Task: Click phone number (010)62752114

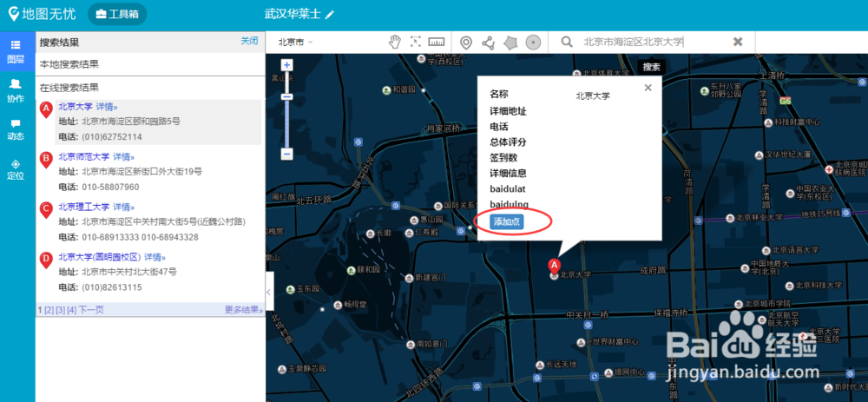Action: (112, 137)
